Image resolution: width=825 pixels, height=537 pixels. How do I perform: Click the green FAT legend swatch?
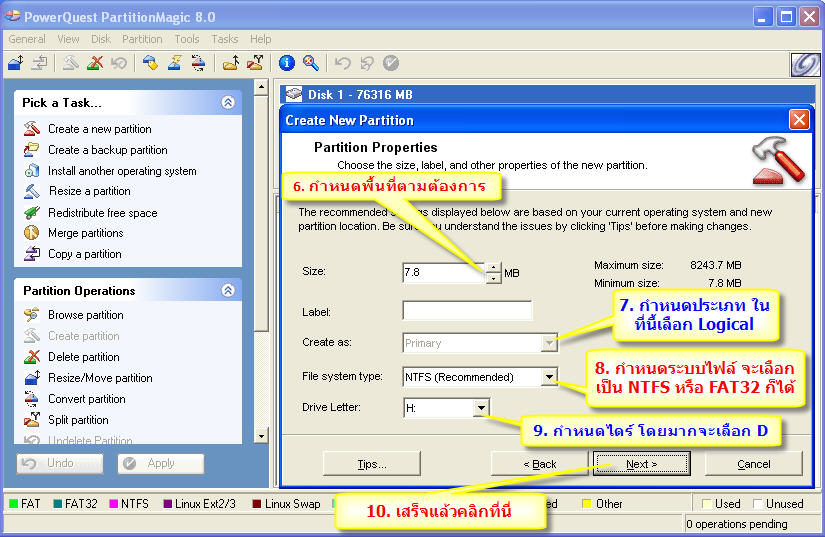pyautogui.click(x=14, y=504)
